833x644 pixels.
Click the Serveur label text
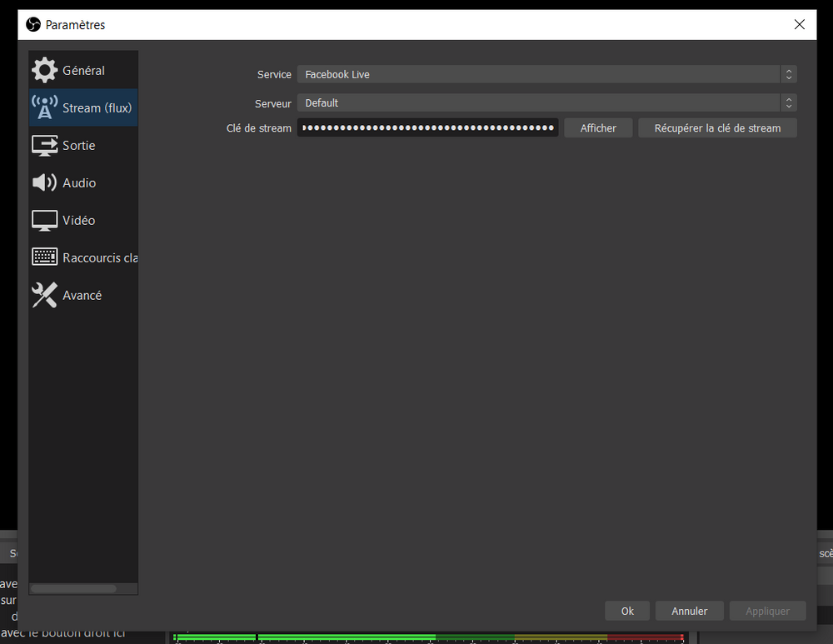(x=273, y=103)
